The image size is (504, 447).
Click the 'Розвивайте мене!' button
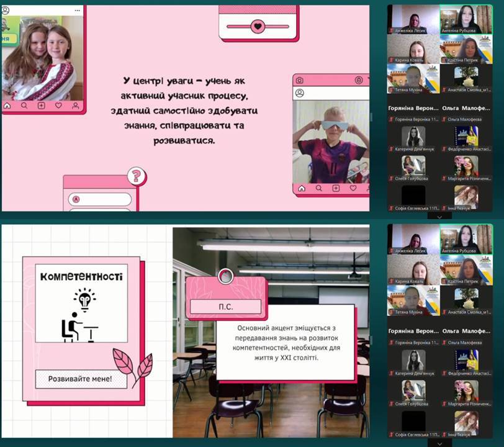[81, 379]
